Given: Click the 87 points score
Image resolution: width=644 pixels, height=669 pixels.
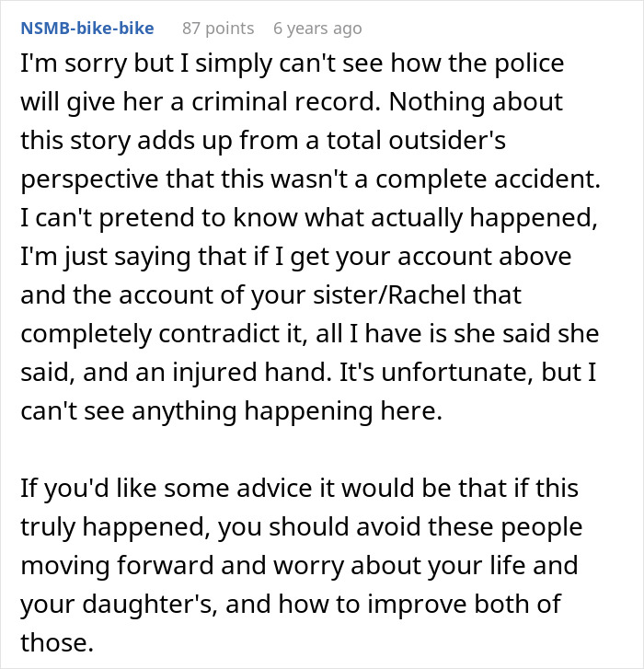Looking at the screenshot, I should tap(218, 29).
